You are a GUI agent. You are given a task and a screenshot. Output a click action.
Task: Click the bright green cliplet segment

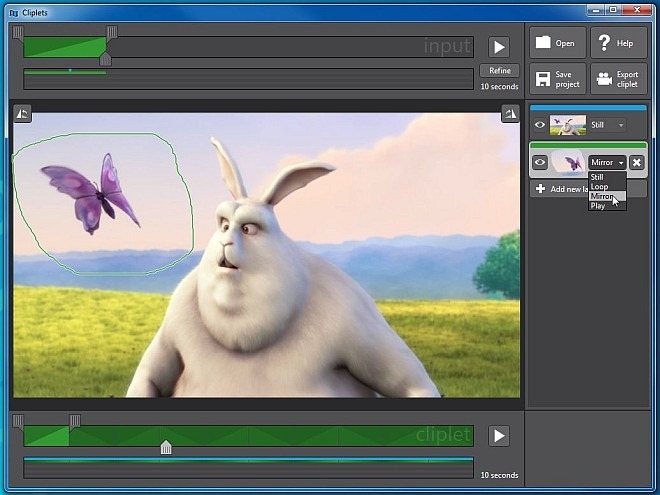[47, 436]
